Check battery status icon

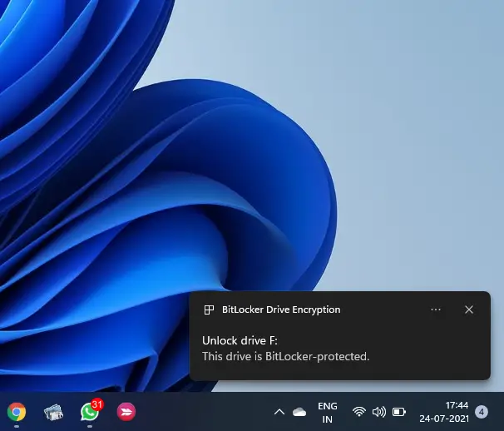[x=399, y=412]
